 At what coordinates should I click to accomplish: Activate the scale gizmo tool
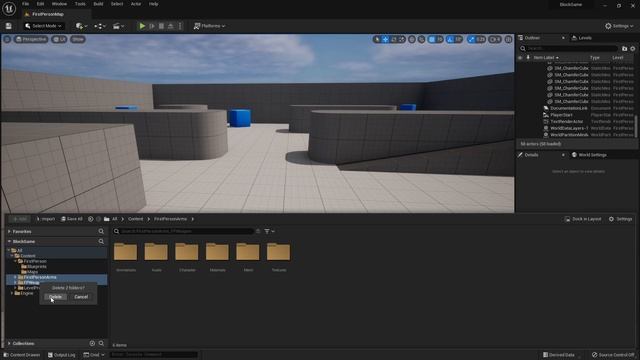[402, 39]
